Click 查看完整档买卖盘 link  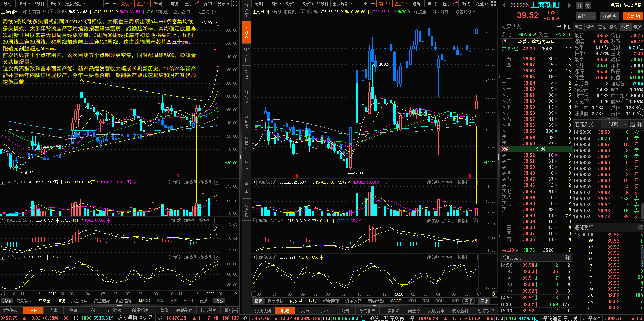click(536, 42)
